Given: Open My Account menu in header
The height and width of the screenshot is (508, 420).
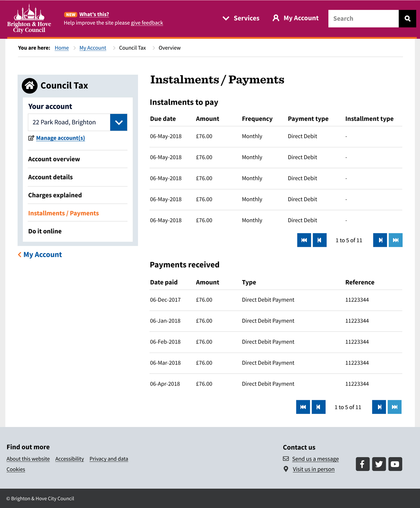Looking at the screenshot, I should point(296,18).
